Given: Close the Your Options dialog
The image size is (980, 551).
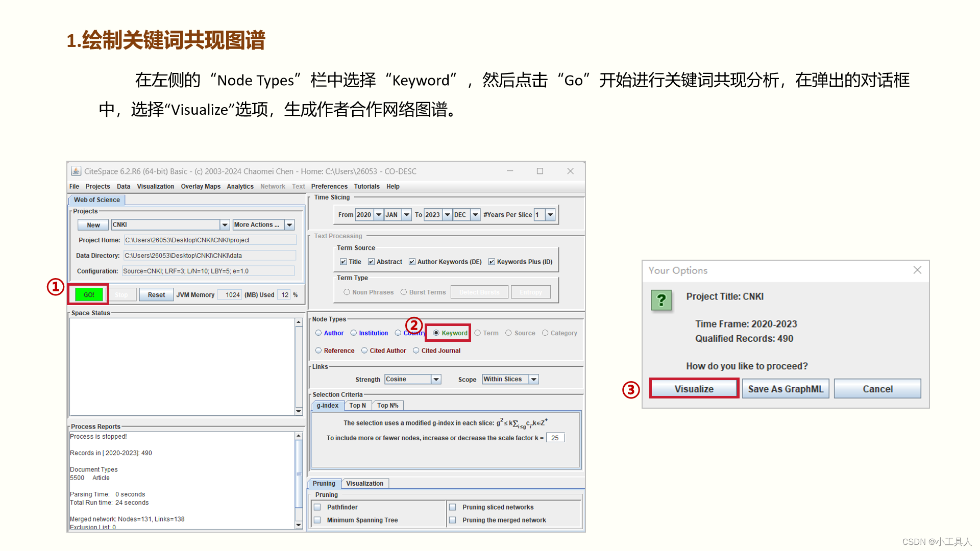Looking at the screenshot, I should coord(917,270).
